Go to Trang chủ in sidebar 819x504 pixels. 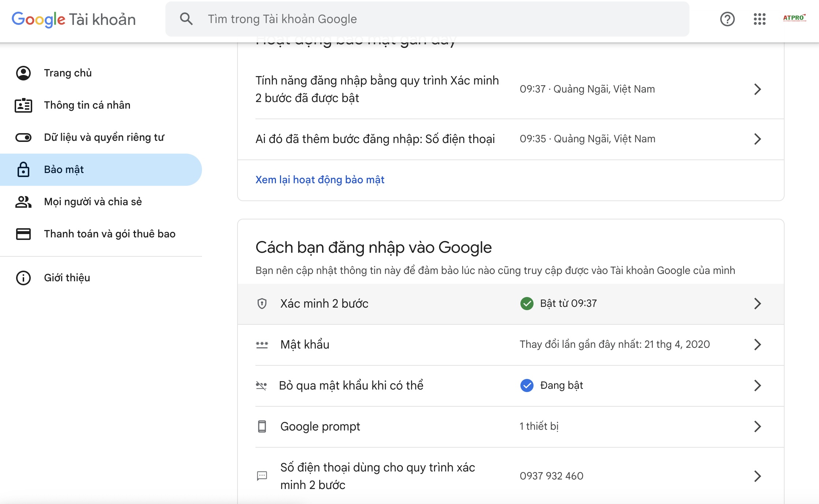pos(101,73)
